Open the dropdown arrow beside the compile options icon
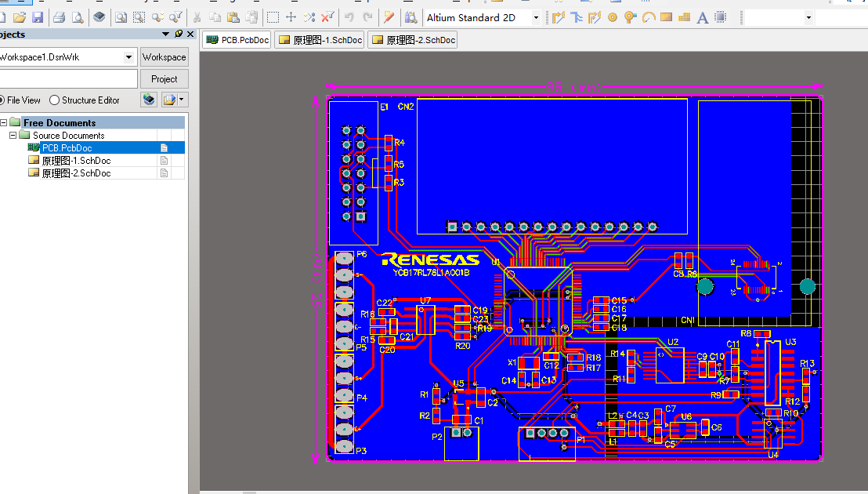Screen dimensions: 868x494 (x=182, y=100)
